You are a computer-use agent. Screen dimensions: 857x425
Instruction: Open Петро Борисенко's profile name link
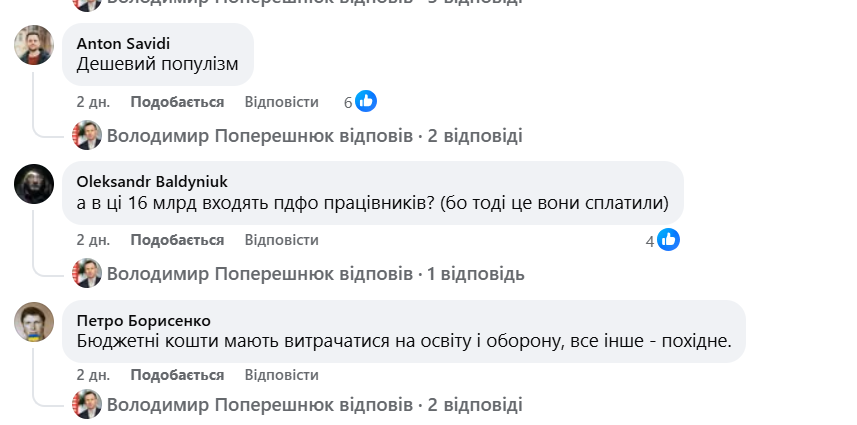tap(143, 320)
